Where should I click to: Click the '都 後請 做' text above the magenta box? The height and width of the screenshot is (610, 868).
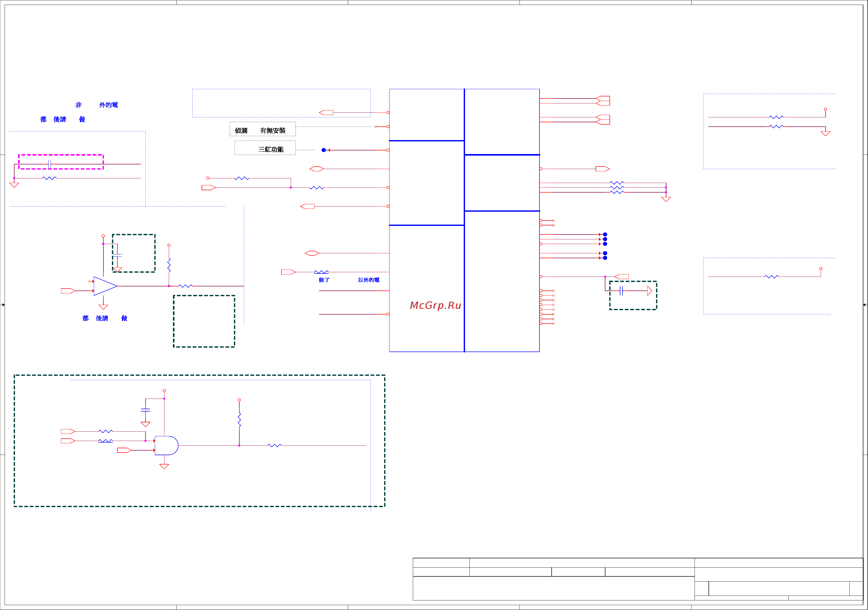pyautogui.click(x=63, y=119)
